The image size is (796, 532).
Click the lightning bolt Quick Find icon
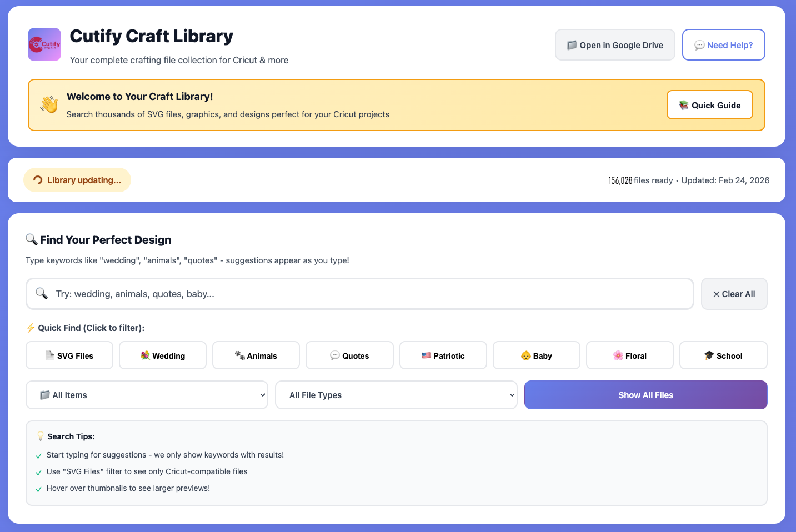coord(31,328)
